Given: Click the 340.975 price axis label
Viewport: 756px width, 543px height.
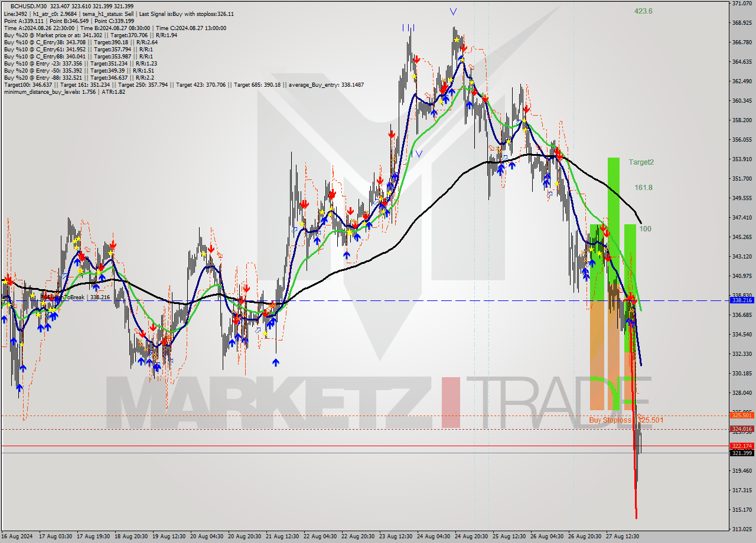Looking at the screenshot, I should (742, 276).
